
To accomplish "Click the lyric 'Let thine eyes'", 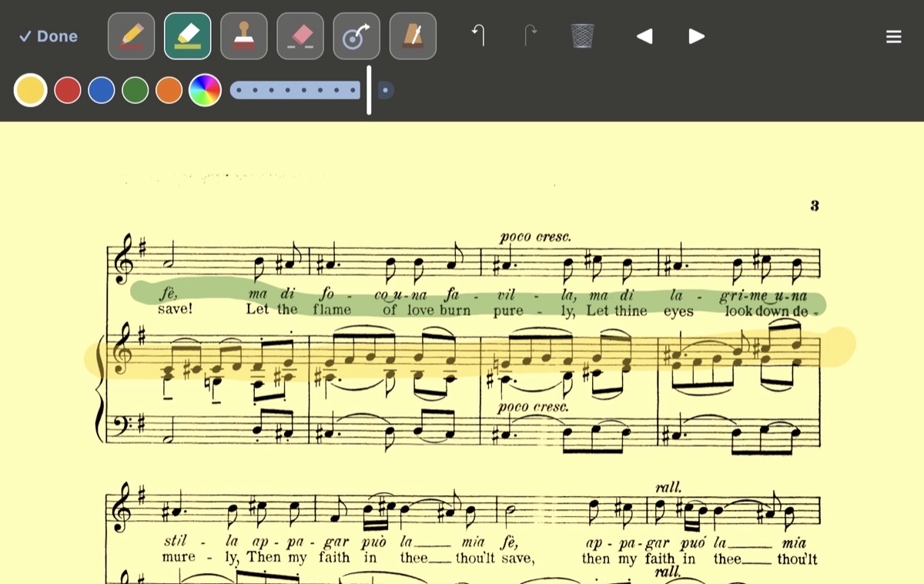I will pyautogui.click(x=640, y=311).
